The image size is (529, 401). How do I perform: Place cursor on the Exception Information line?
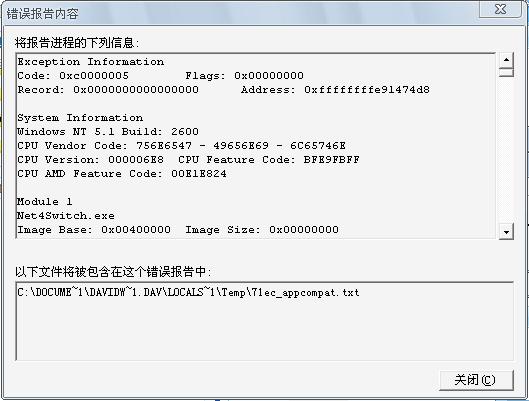(x=91, y=62)
